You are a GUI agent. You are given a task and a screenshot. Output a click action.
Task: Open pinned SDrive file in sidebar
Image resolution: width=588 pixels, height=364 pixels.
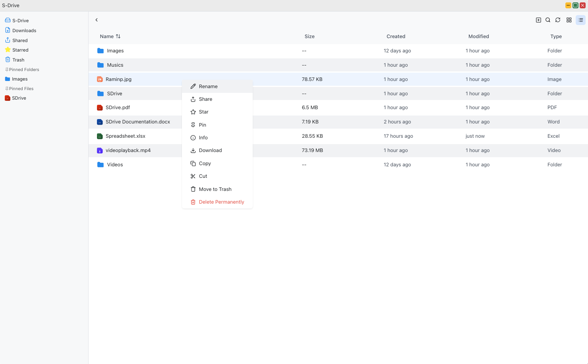click(x=19, y=98)
